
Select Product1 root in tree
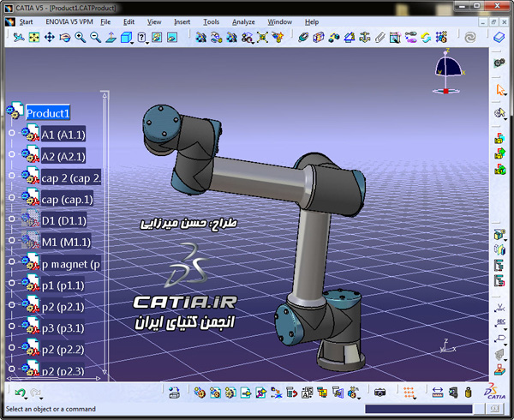pyautogui.click(x=48, y=113)
